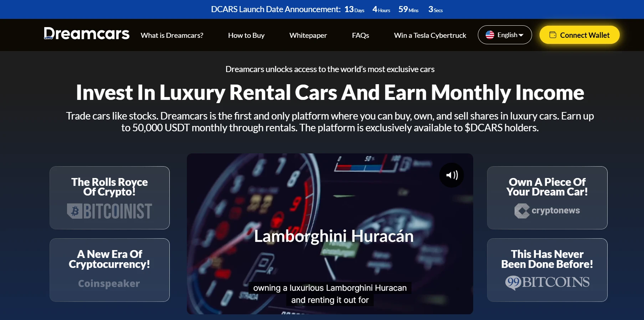Click the 99Bitcoins logo
Image resolution: width=644 pixels, height=320 pixels.
[547, 282]
